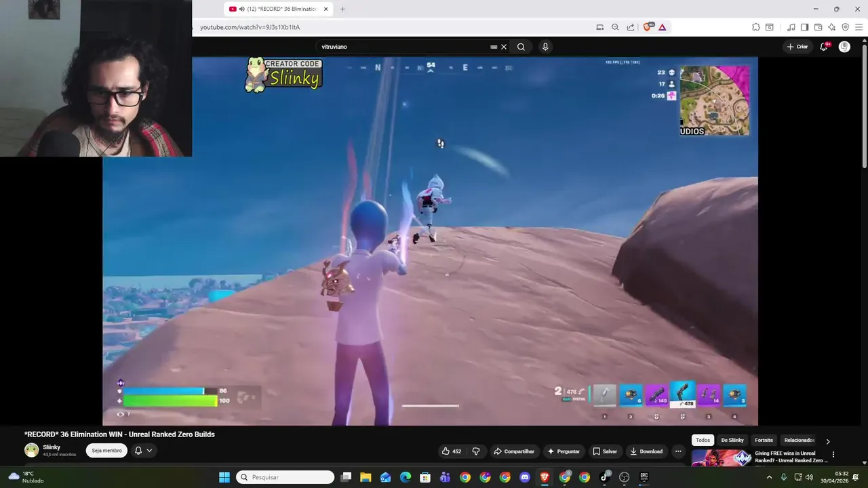
Task: Click the Brave VPN shield icon
Action: click(845, 27)
